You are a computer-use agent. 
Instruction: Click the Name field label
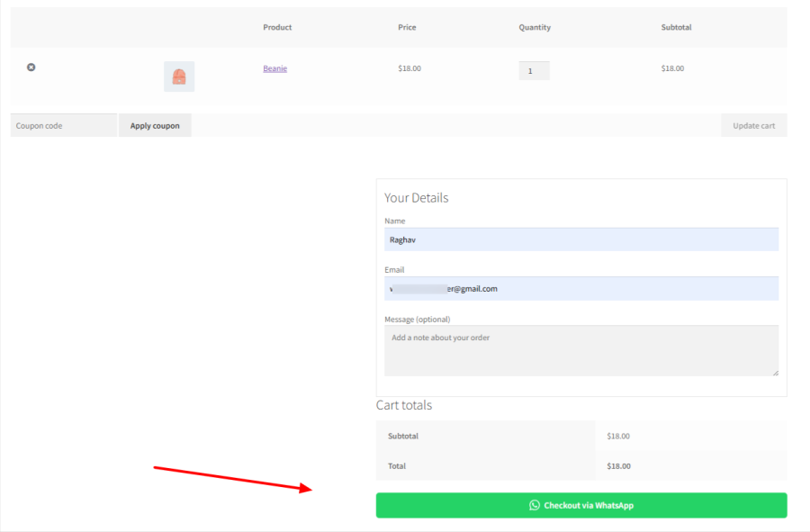(395, 221)
